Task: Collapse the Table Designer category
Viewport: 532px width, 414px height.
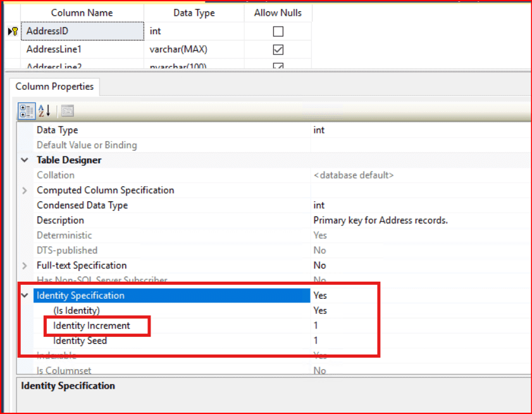Action: [25, 160]
